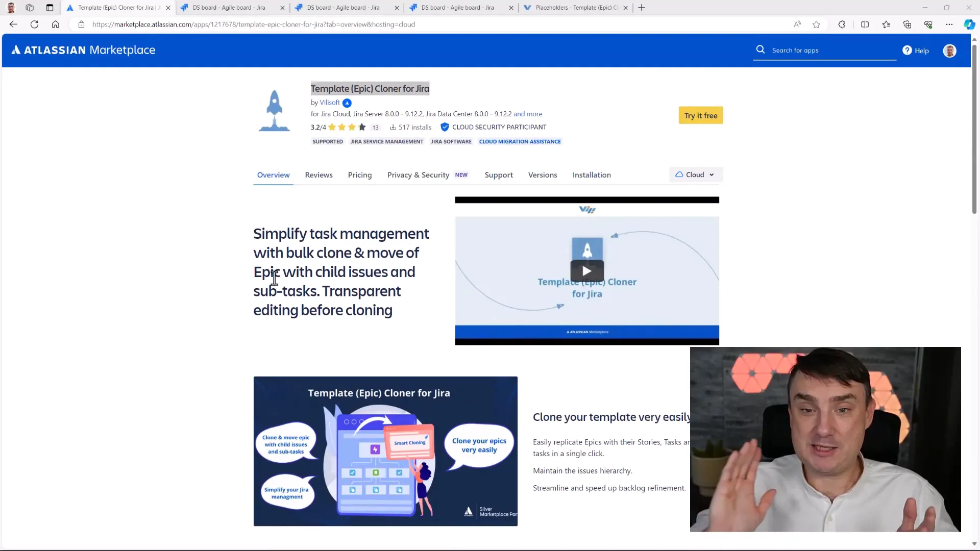
Task: Open the Collections icon
Action: [907, 24]
